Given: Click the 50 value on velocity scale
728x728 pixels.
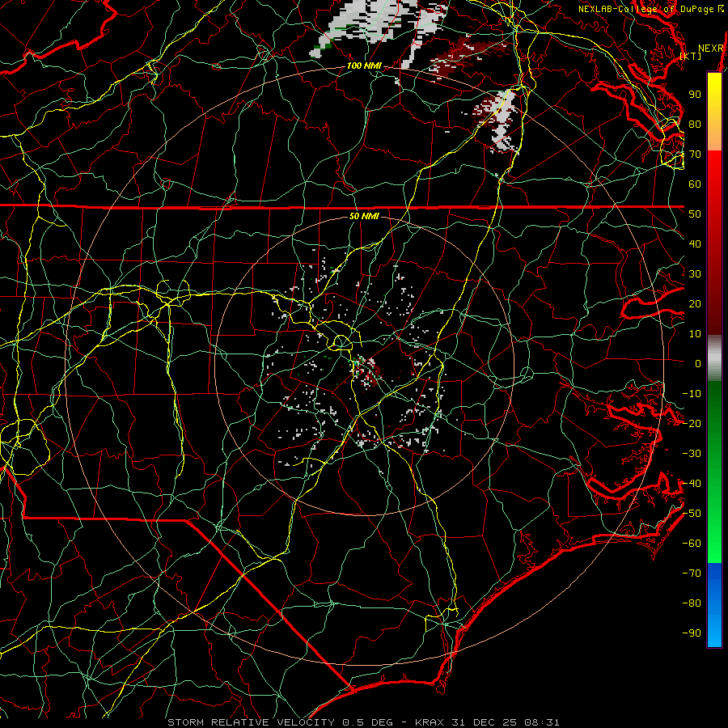Looking at the screenshot, I should (695, 214).
